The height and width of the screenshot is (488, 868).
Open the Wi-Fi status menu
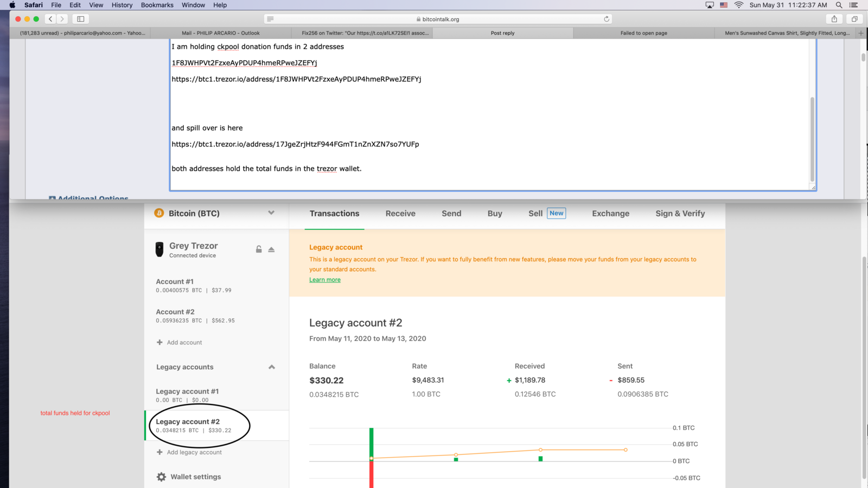pyautogui.click(x=739, y=5)
